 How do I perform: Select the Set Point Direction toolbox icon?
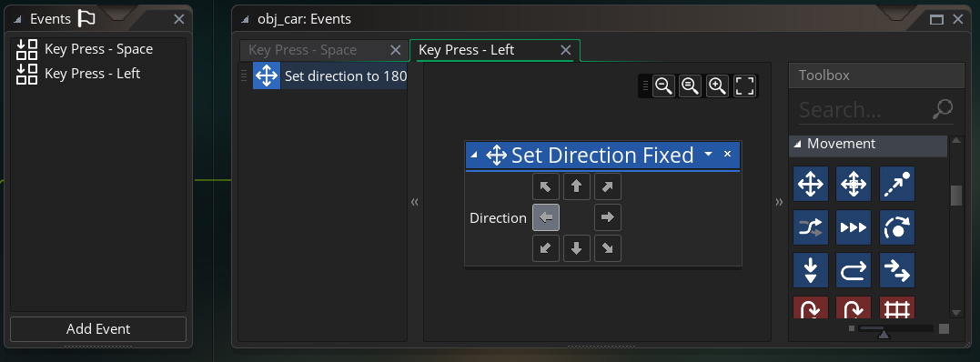point(897,184)
